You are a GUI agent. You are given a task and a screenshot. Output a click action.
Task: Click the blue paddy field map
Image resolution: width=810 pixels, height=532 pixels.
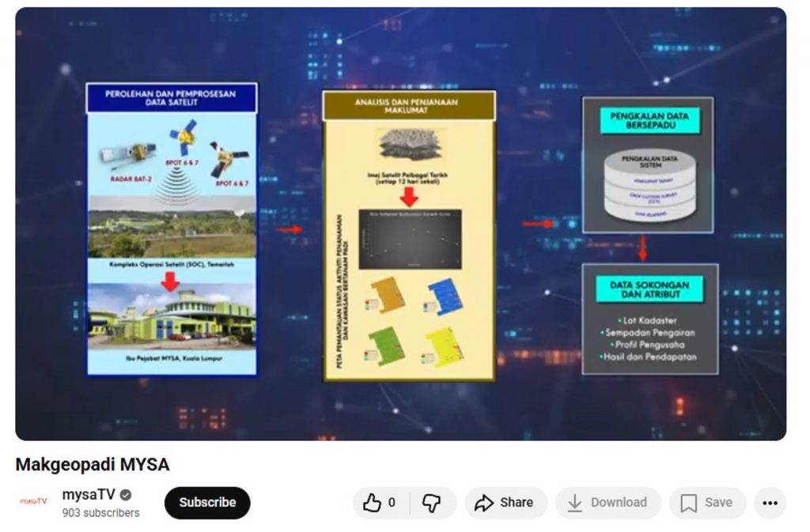(x=444, y=296)
